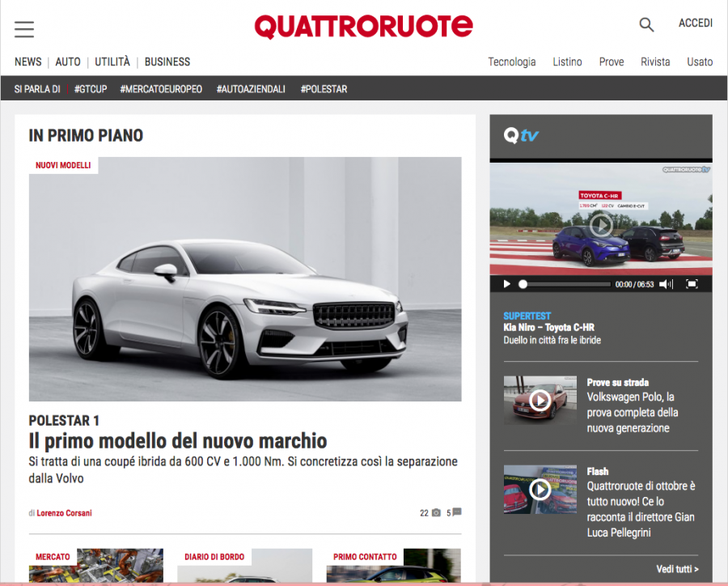Open the Polestar 1 article headline
728x586 pixels.
point(178,441)
